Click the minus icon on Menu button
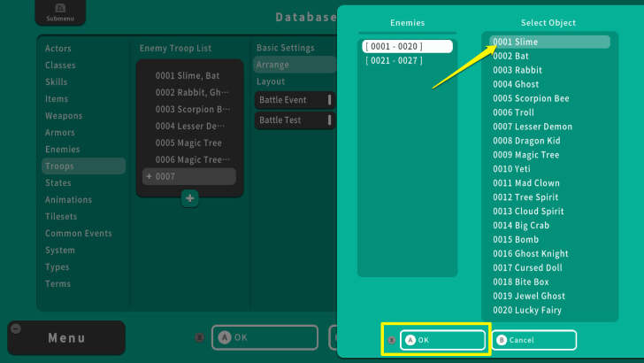Viewport: 644px width, 363px height. coord(15,328)
